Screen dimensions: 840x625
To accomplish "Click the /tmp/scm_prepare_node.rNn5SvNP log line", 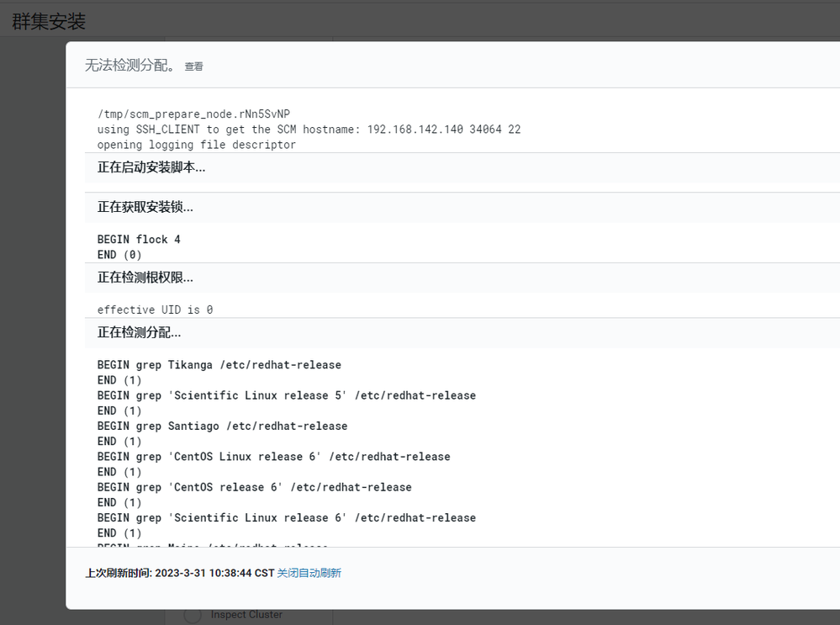I will click(x=193, y=114).
